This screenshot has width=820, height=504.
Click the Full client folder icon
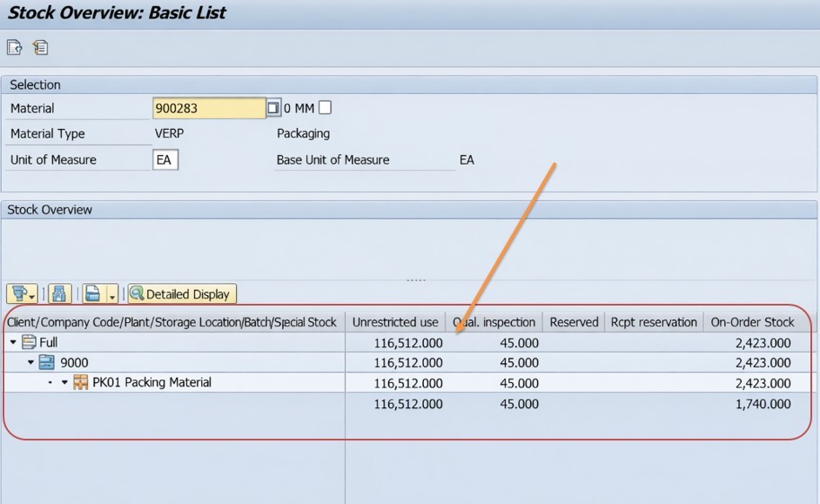click(29, 342)
